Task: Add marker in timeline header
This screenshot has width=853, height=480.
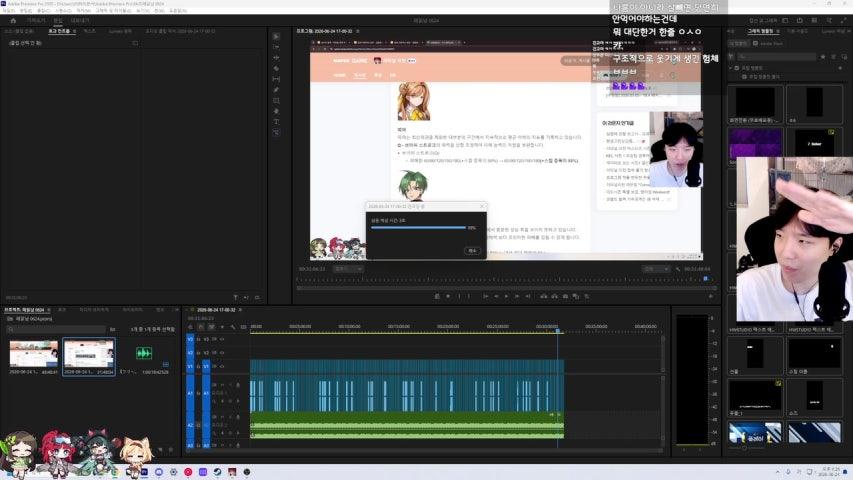Action: (222, 327)
